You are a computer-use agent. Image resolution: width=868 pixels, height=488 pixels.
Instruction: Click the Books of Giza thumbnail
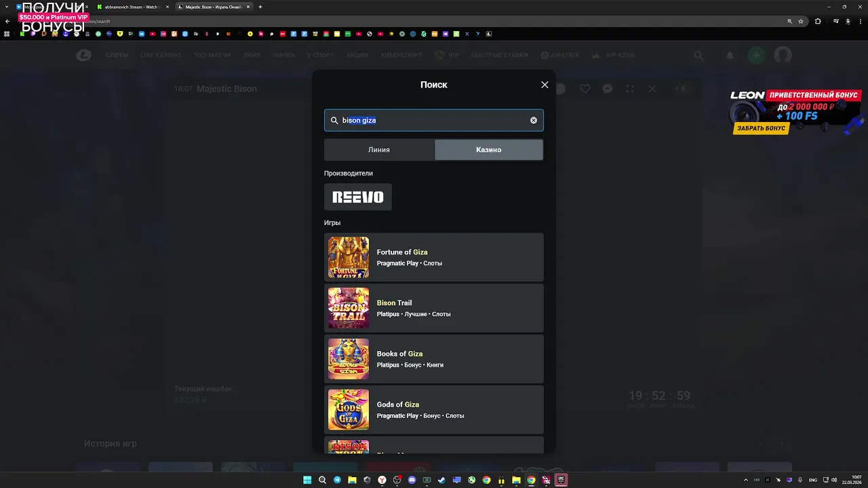(349, 359)
